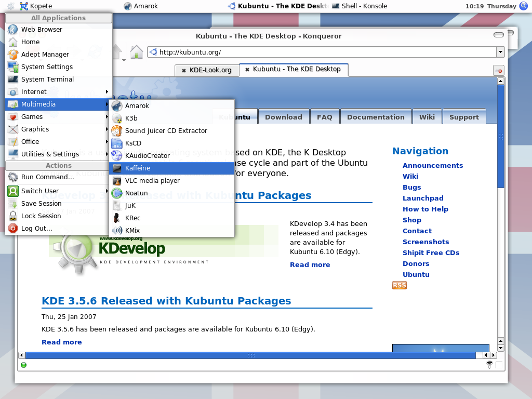Click the Kopete icon in top panel
532x399 pixels.
pyautogui.click(x=24, y=6)
